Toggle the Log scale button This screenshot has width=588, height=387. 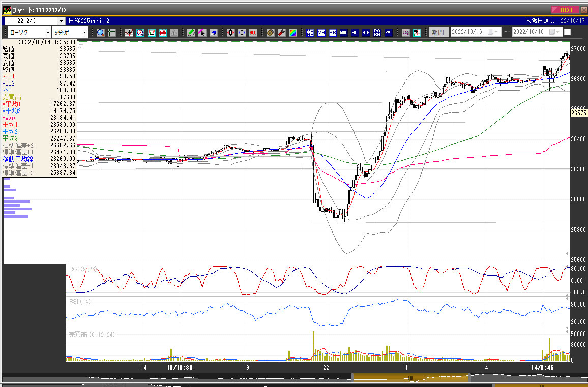point(406,33)
